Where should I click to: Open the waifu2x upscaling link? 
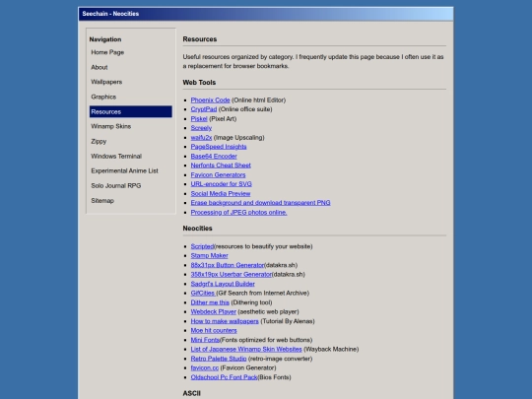coord(201,137)
